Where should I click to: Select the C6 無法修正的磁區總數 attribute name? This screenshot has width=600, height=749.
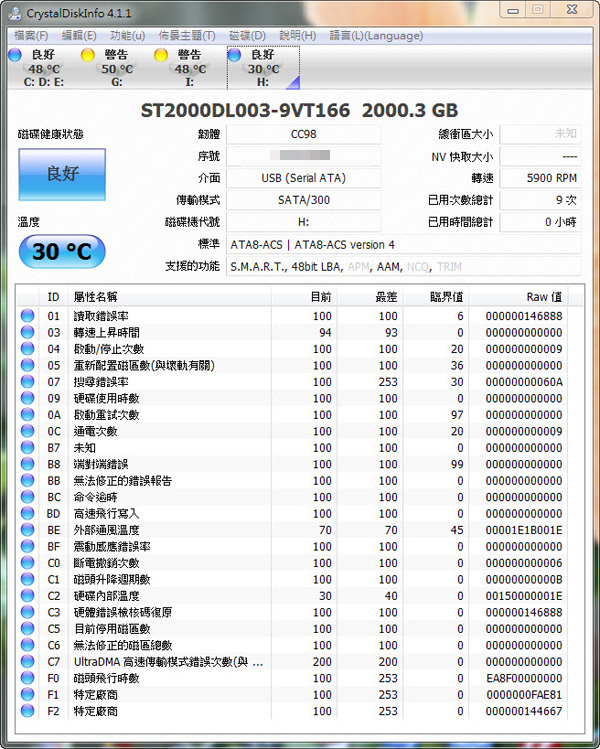pyautogui.click(x=123, y=645)
